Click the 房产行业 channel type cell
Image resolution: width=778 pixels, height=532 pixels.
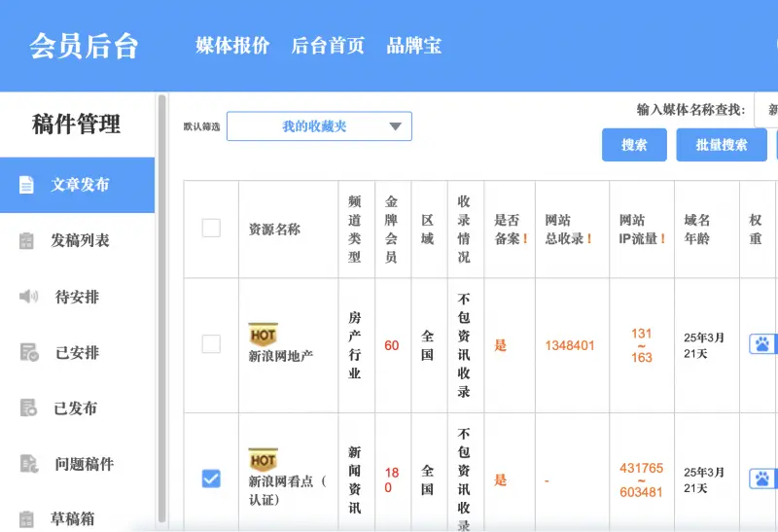(x=354, y=345)
